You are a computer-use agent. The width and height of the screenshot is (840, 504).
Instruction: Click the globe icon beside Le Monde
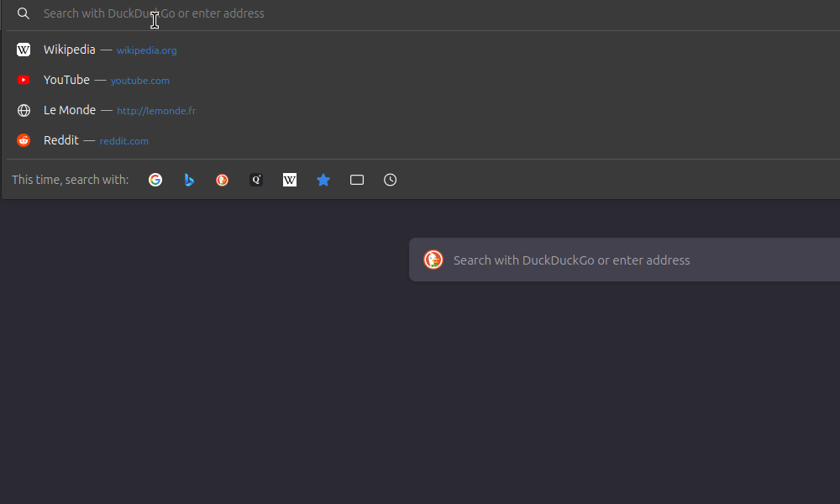pyautogui.click(x=24, y=110)
